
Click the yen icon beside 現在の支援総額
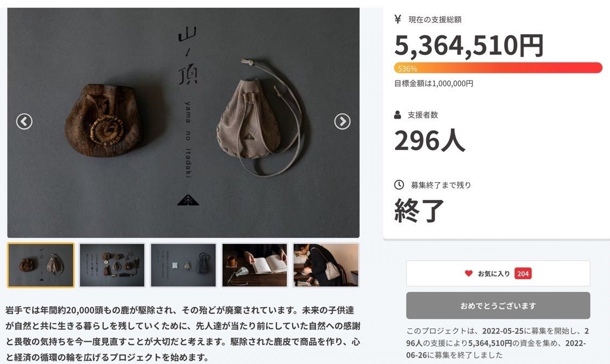398,19
